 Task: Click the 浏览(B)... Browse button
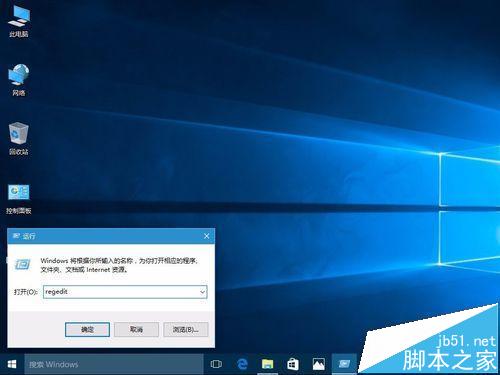click(186, 329)
